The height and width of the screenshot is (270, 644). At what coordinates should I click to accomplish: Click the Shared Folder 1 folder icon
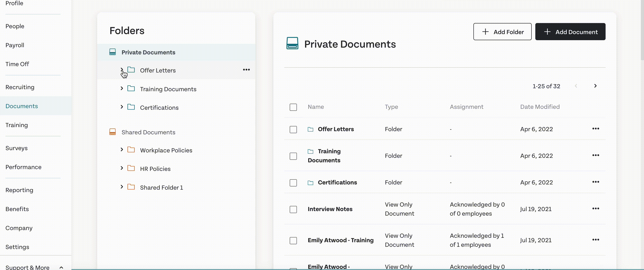click(131, 187)
